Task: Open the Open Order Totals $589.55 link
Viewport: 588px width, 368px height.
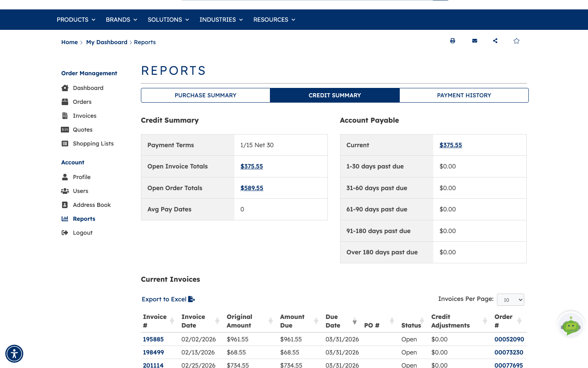Action: 252,188
